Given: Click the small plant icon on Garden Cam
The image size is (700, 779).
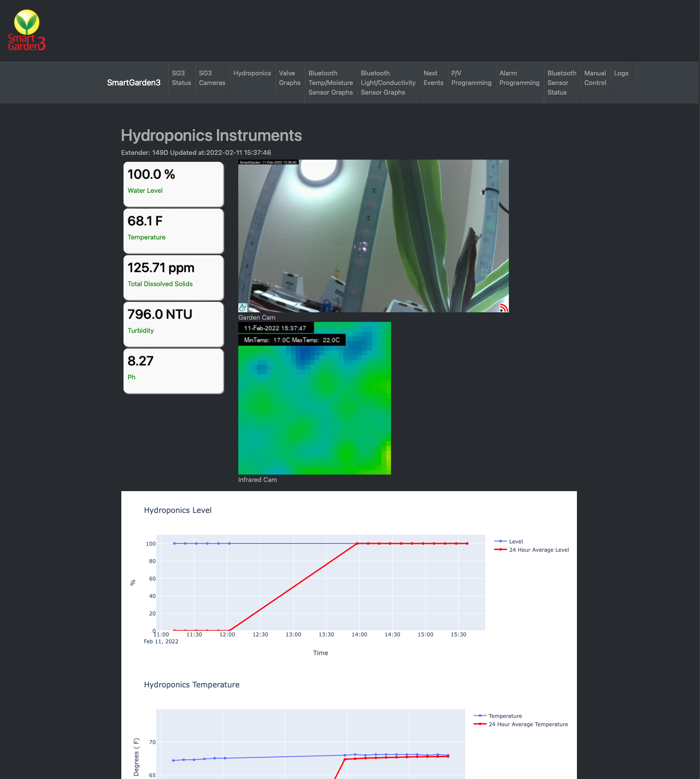Looking at the screenshot, I should click(243, 307).
